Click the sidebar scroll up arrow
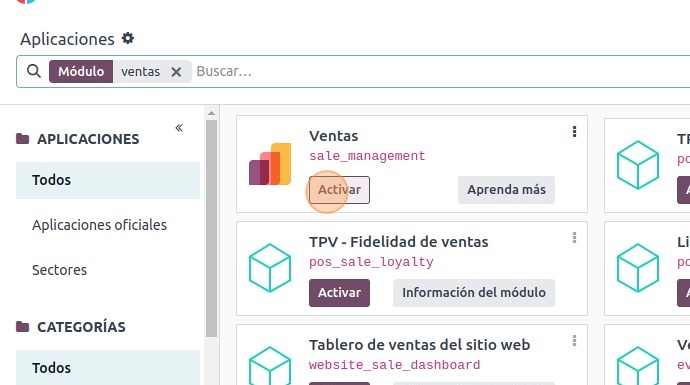690x385 pixels. click(211, 113)
